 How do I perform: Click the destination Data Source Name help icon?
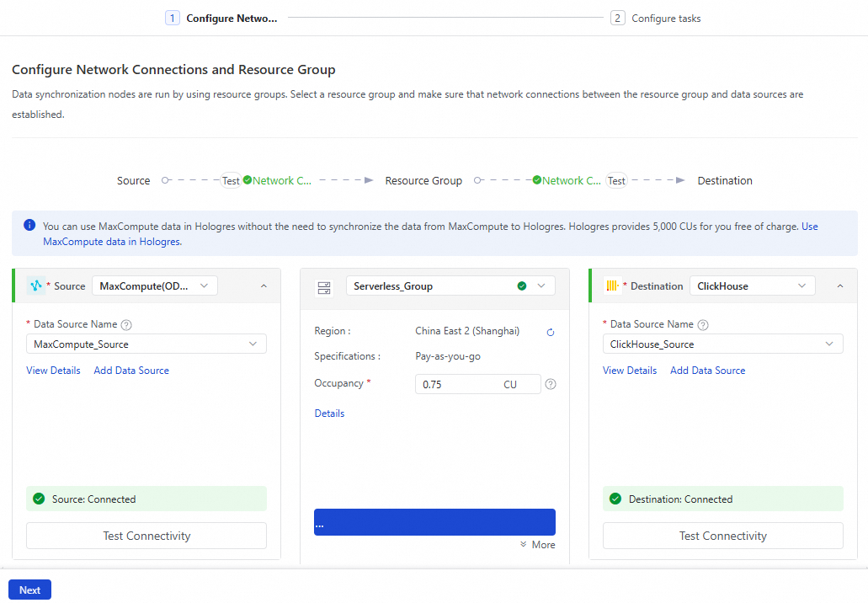coord(703,325)
